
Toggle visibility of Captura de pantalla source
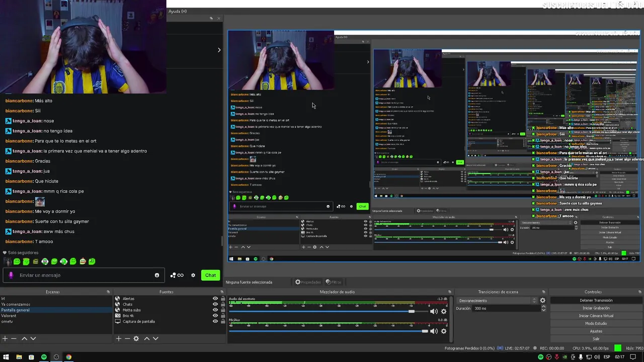[x=215, y=322]
